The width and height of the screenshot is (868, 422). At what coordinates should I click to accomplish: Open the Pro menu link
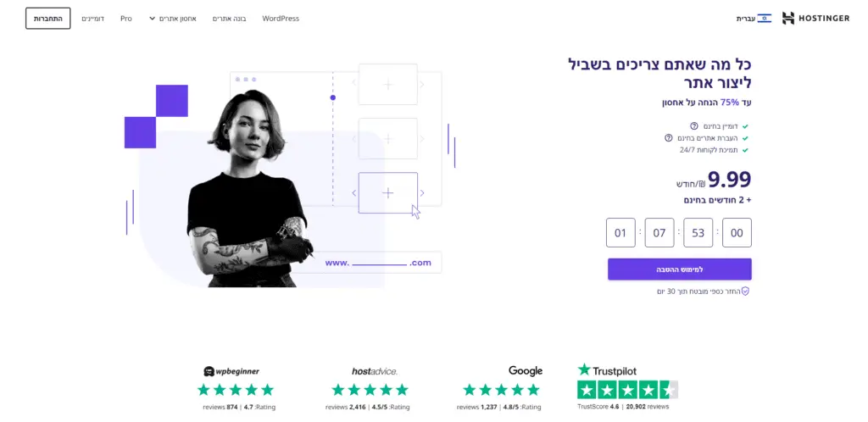[x=126, y=19]
